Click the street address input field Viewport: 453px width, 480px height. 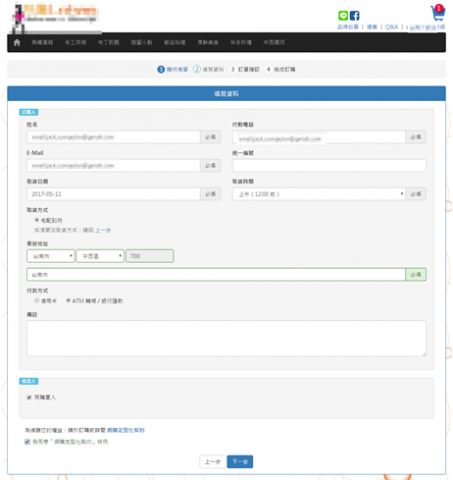point(216,275)
